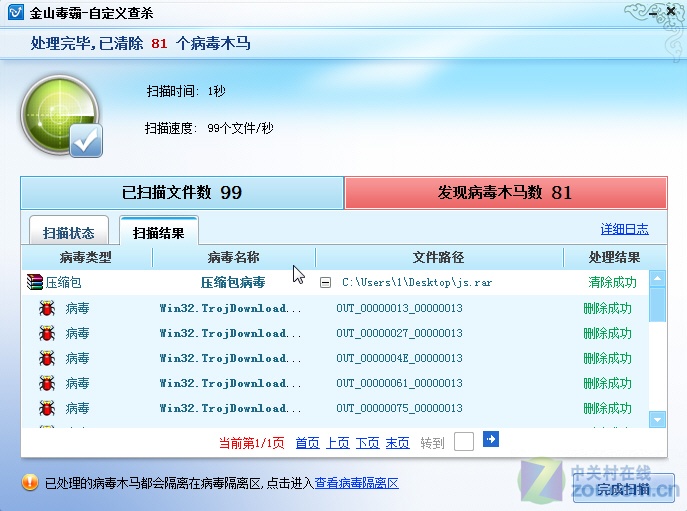Screen dimensions: 687x511
Task: Click the green radar scan complete icon
Action: (61, 116)
